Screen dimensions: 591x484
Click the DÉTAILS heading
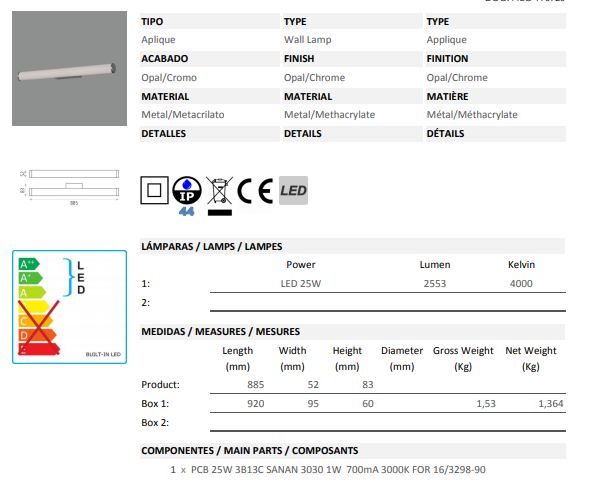point(445,133)
